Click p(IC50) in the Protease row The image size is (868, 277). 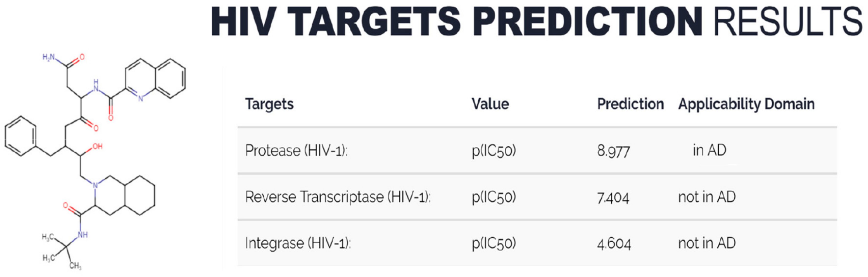tap(494, 151)
